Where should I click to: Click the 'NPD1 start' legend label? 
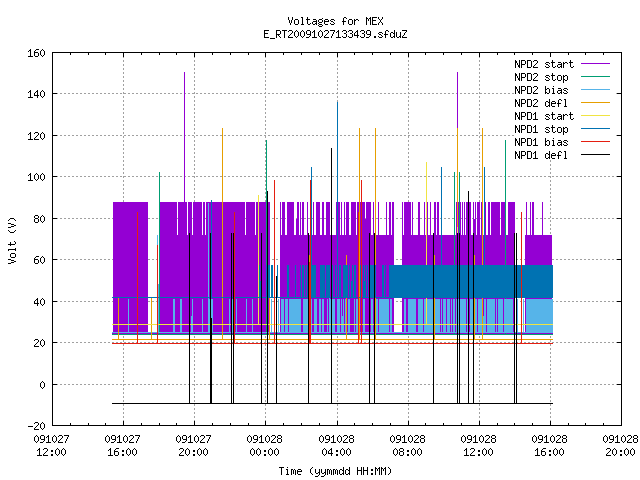[544, 116]
